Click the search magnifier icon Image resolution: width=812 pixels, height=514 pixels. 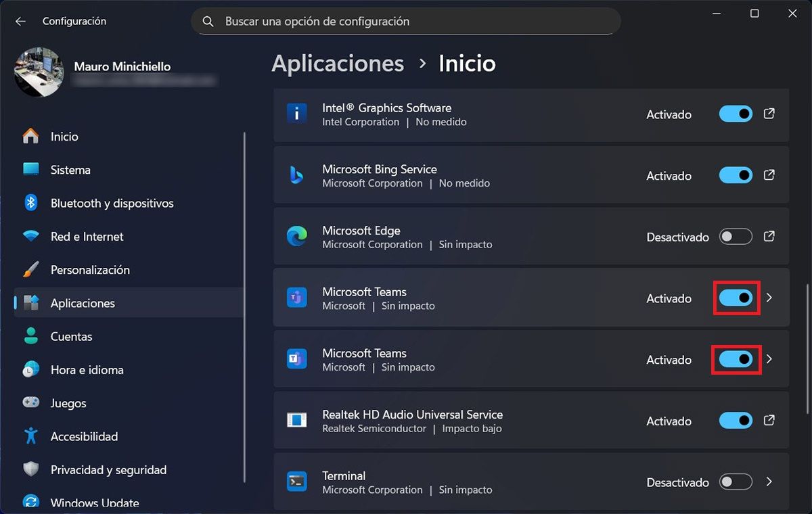(x=208, y=22)
